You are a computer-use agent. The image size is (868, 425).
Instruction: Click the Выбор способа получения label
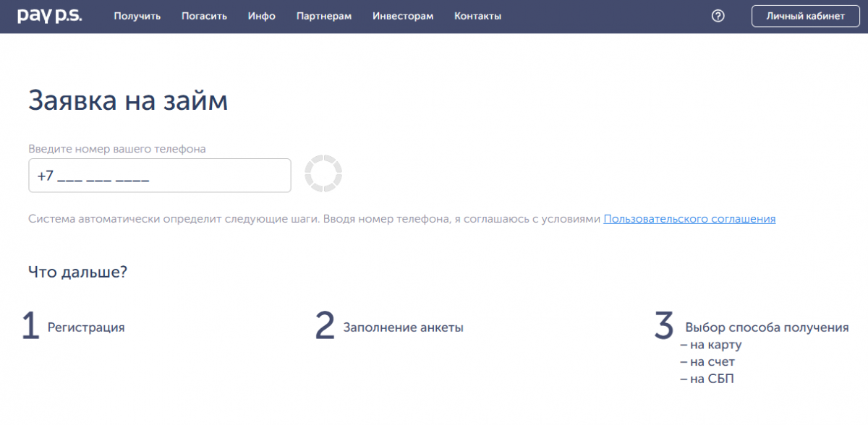(766, 327)
